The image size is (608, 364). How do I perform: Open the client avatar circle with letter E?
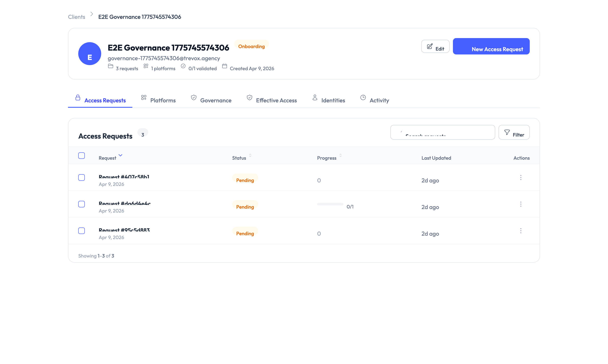pos(89,53)
